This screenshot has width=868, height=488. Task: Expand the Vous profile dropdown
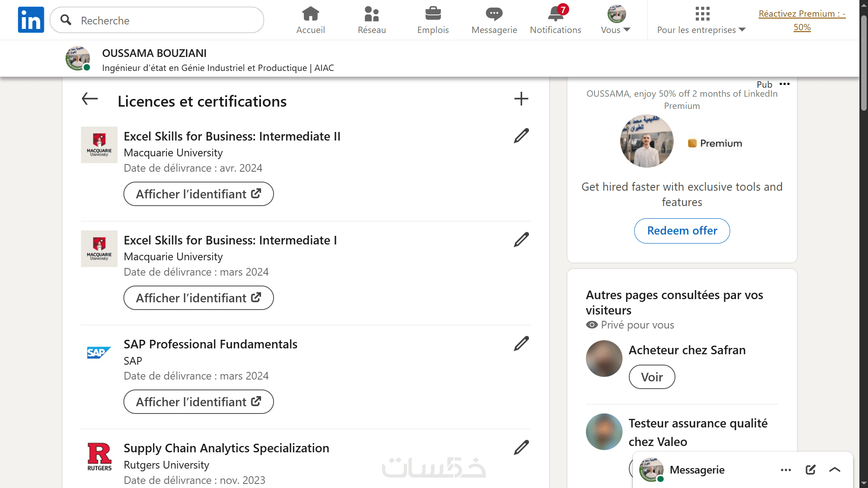[x=616, y=20]
